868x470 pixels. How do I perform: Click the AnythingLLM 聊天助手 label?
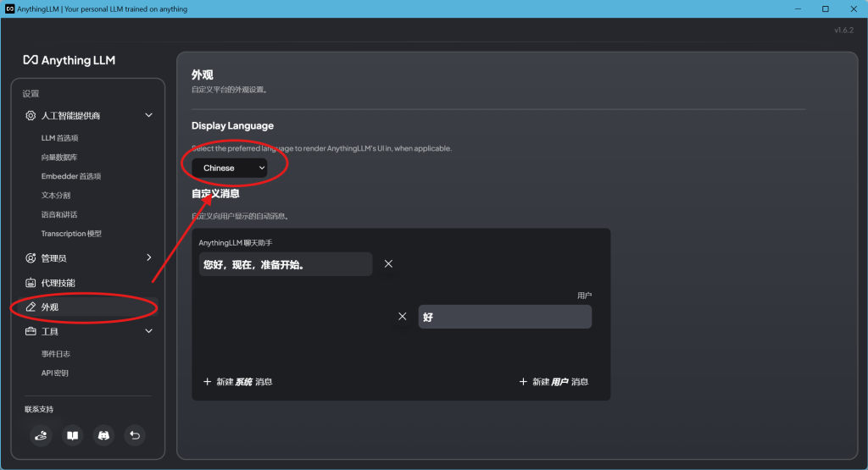[236, 243]
